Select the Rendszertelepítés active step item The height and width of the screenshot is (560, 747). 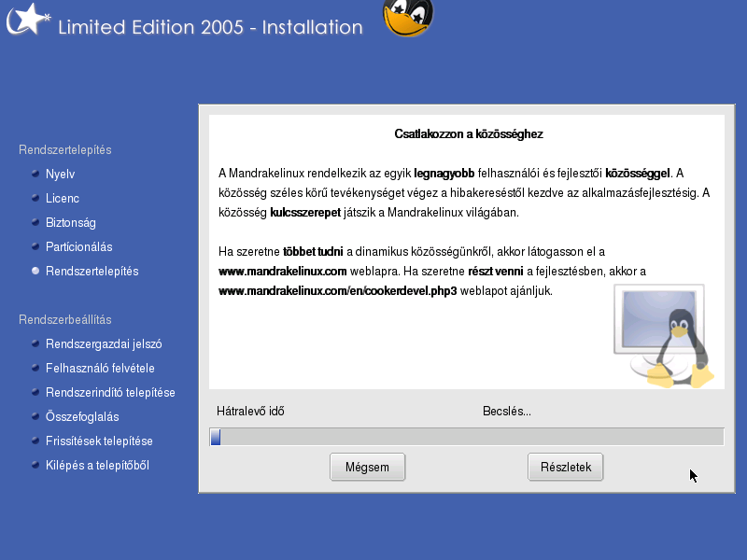[x=92, y=271]
